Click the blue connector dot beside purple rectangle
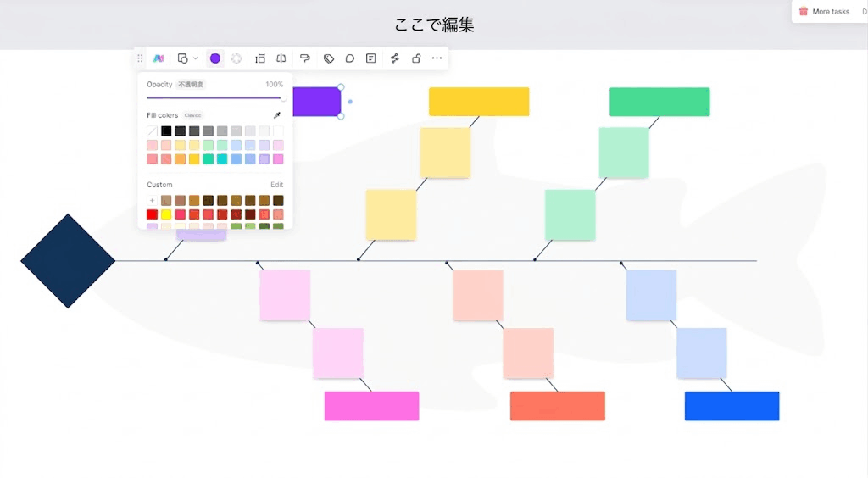868x478 pixels. tap(350, 102)
